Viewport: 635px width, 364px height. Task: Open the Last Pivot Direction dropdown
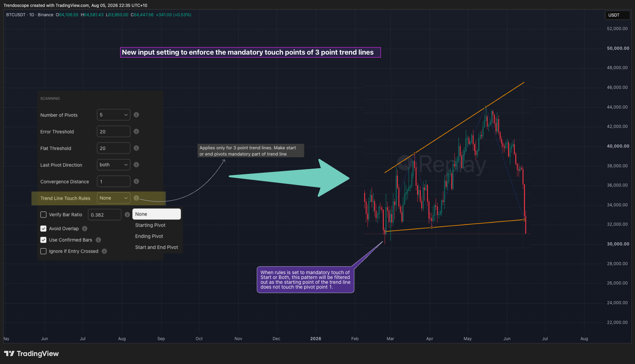pos(114,165)
